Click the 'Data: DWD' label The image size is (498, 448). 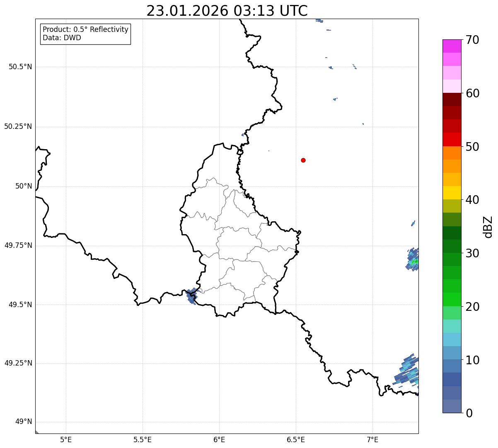point(62,38)
